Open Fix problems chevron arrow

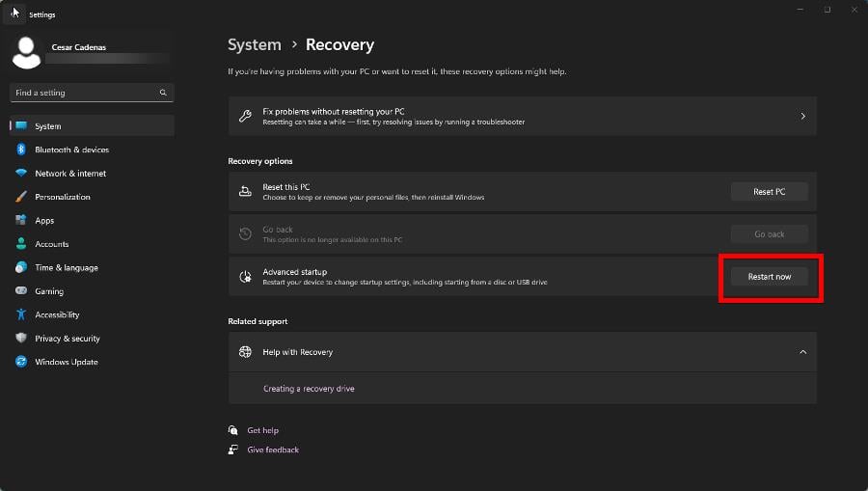802,117
